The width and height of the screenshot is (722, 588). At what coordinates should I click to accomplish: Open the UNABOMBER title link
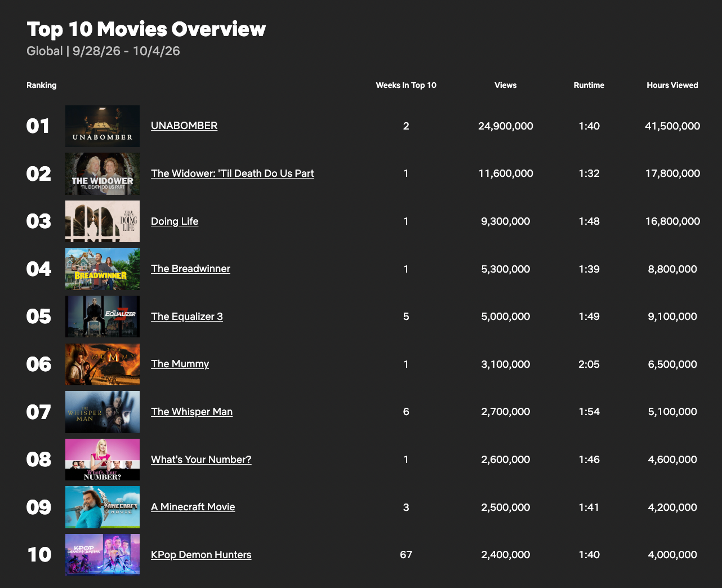[184, 126]
